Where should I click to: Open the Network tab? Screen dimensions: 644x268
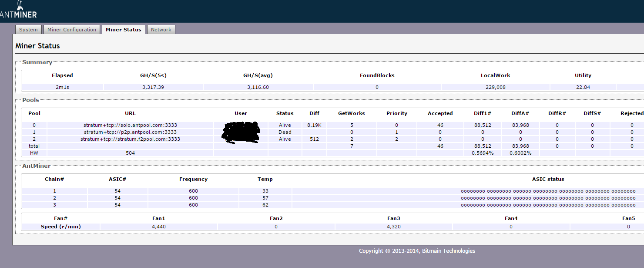click(161, 30)
